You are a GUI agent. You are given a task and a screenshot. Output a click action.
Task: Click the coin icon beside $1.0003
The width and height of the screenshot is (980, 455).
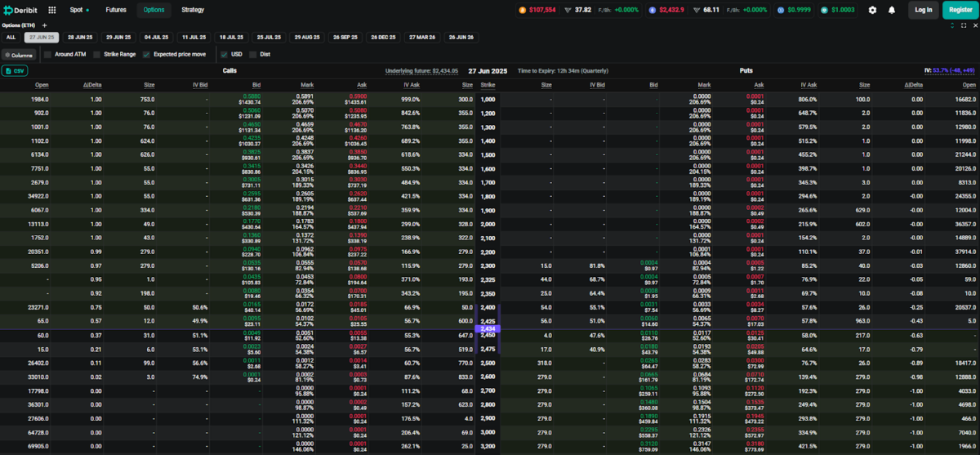tap(825, 10)
